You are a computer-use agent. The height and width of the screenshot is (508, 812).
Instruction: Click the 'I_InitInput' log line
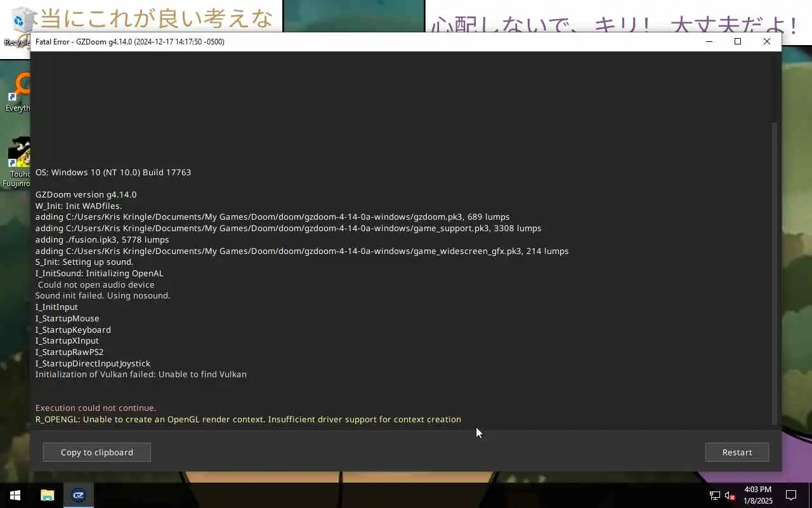pos(56,307)
